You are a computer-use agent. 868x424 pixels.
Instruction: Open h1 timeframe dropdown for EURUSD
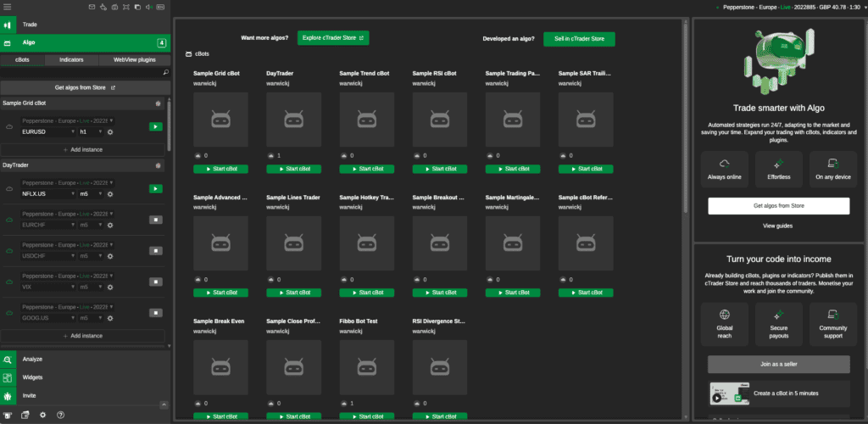click(92, 132)
